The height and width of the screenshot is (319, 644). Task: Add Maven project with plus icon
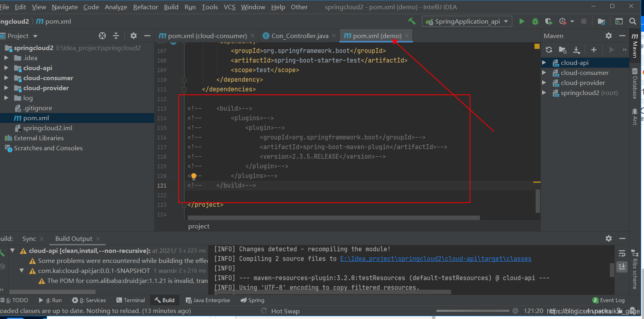click(x=594, y=50)
